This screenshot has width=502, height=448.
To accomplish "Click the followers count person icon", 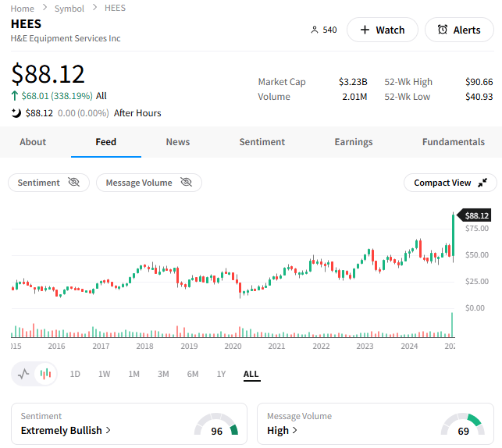I will 315,30.
